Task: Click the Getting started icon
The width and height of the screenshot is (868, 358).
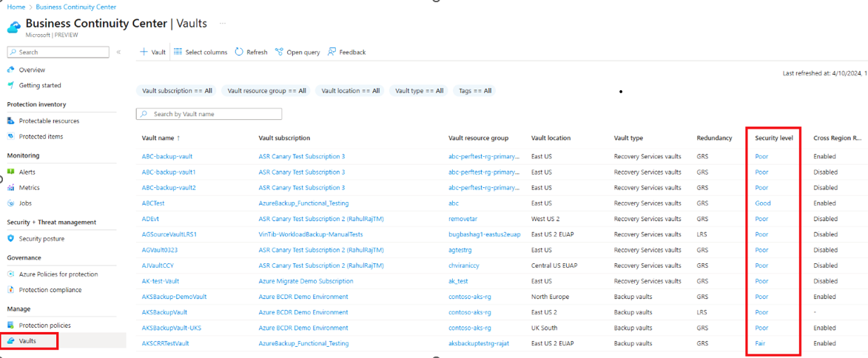Action: coord(10,85)
